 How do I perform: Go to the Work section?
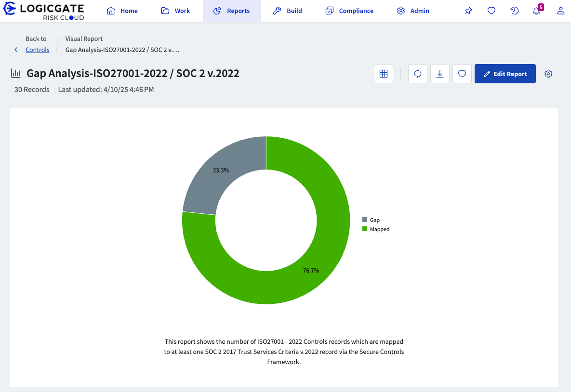click(175, 11)
